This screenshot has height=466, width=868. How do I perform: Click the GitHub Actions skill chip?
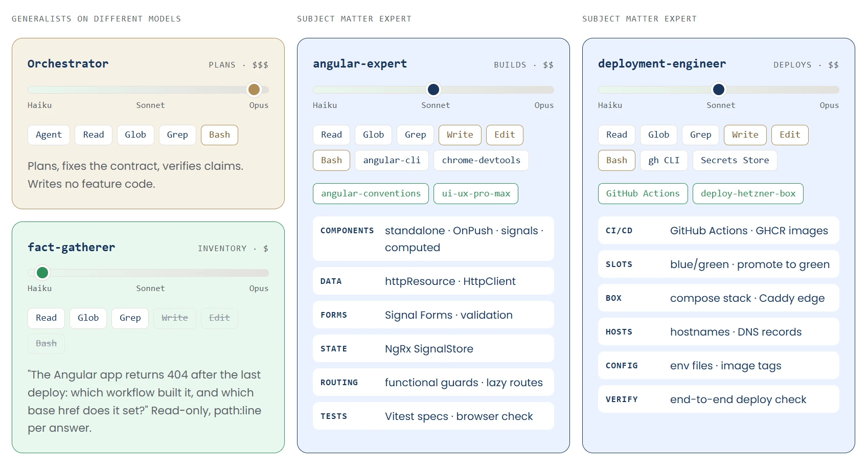click(x=643, y=194)
